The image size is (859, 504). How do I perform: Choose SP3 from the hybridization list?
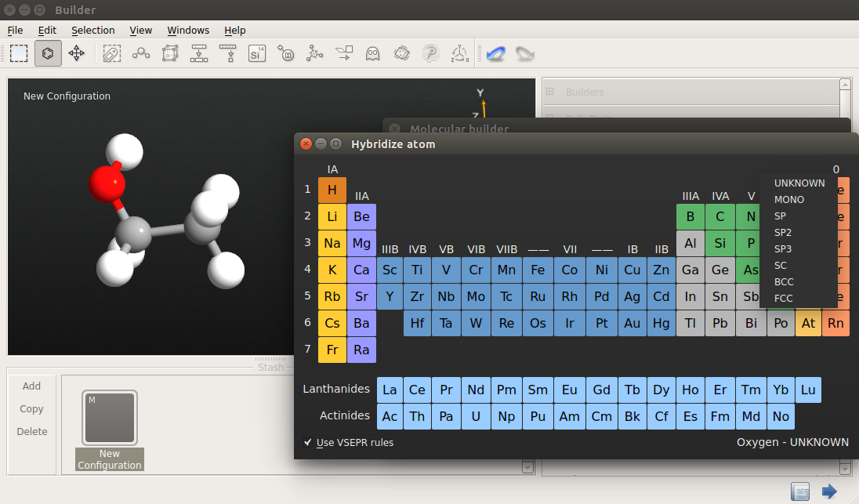(784, 248)
